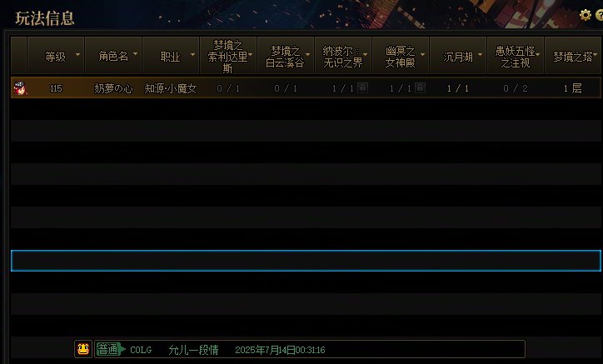The height and width of the screenshot is (364, 603).
Task: Click the chat message input bar
Action: coord(310,349)
